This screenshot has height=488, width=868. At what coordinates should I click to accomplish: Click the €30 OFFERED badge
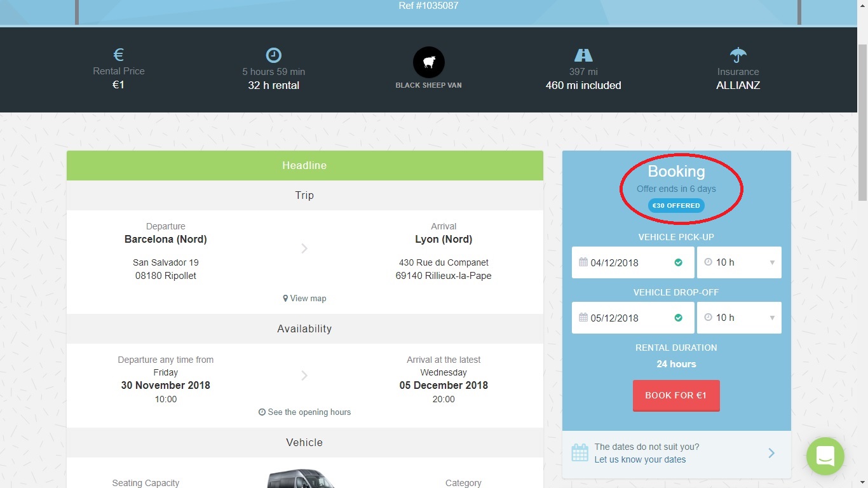676,206
